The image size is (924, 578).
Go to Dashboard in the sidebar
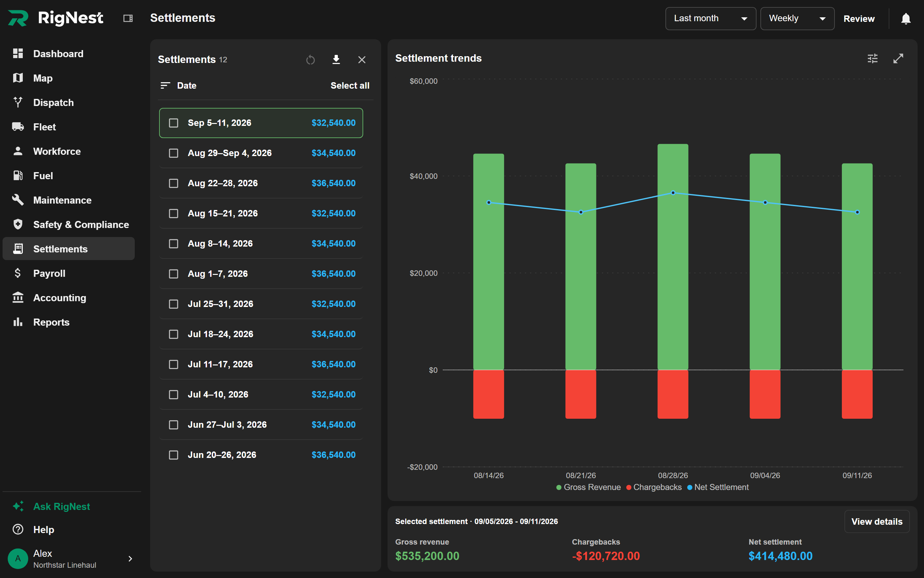(69, 54)
